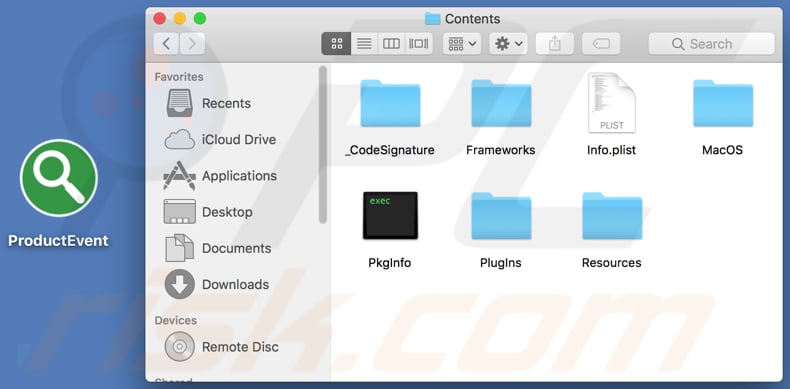Click the Resources file name label

coord(612,263)
